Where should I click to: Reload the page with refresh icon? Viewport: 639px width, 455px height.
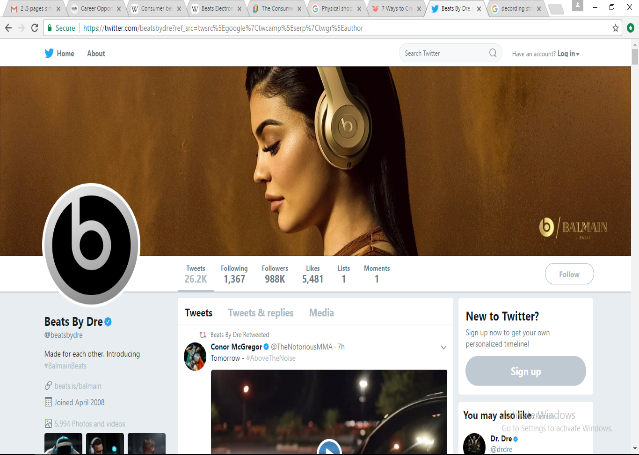(35, 28)
